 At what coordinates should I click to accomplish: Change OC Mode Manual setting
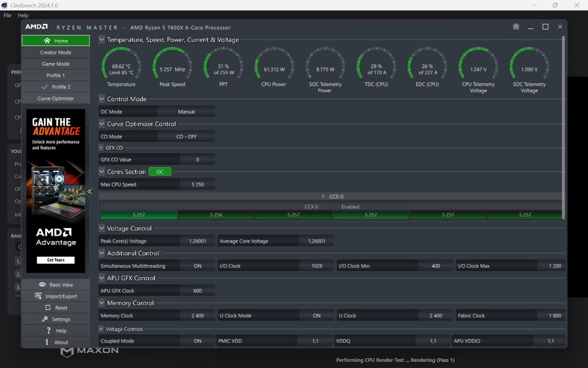[x=186, y=112]
